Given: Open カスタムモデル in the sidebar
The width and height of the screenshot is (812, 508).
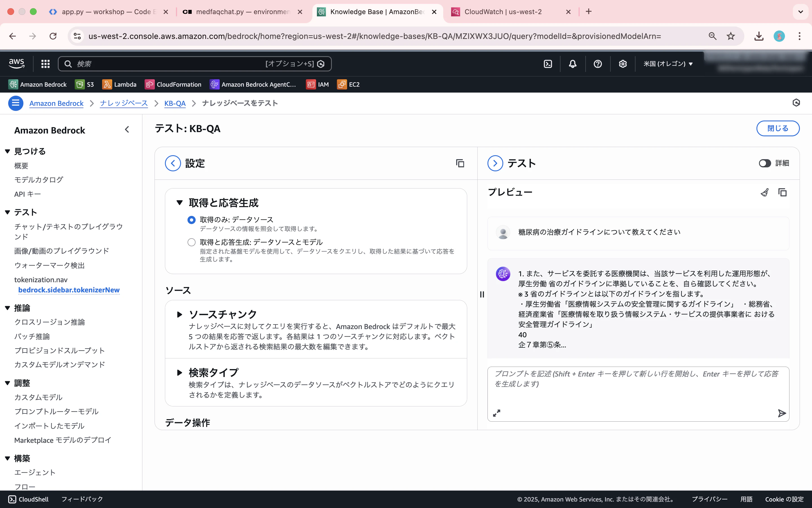Looking at the screenshot, I should coord(38,397).
